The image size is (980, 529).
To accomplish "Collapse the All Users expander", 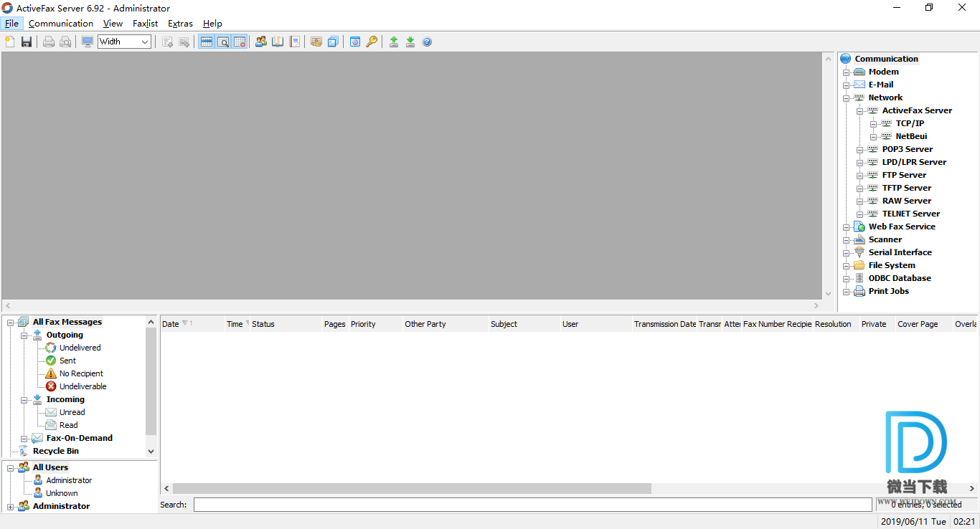I will 11,467.
